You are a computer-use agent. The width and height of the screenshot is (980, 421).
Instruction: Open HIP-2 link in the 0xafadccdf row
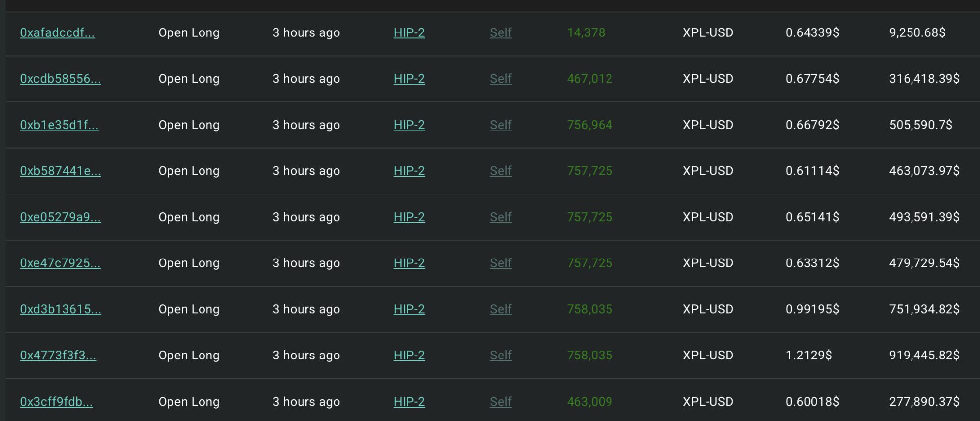(409, 33)
